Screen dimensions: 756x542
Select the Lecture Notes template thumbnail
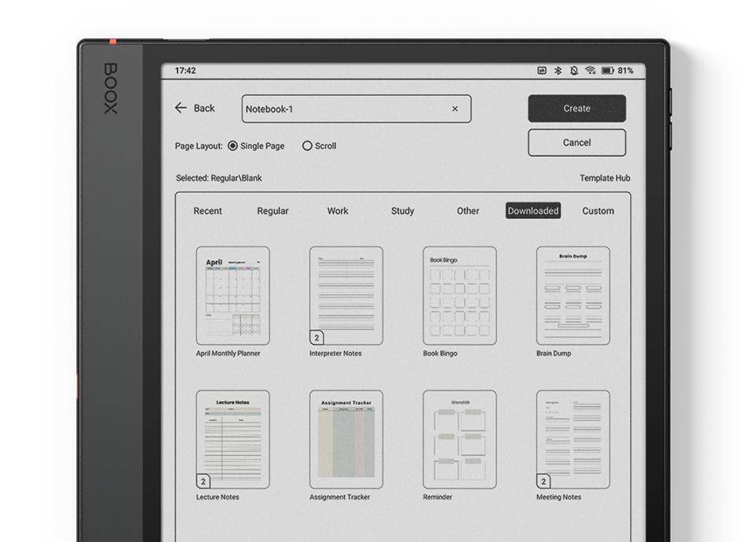(233, 440)
